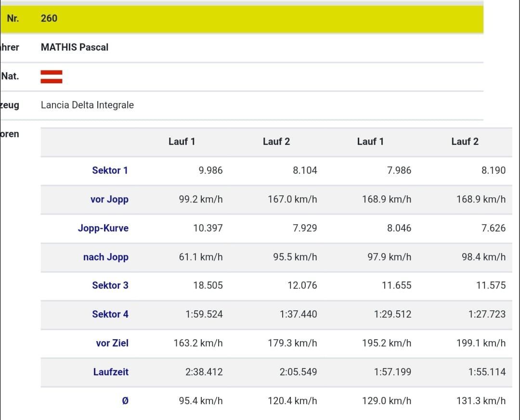Click the Sektor 4 time 1:27.723
Image resolution: width=520 pixels, height=420 pixels.
pos(487,314)
